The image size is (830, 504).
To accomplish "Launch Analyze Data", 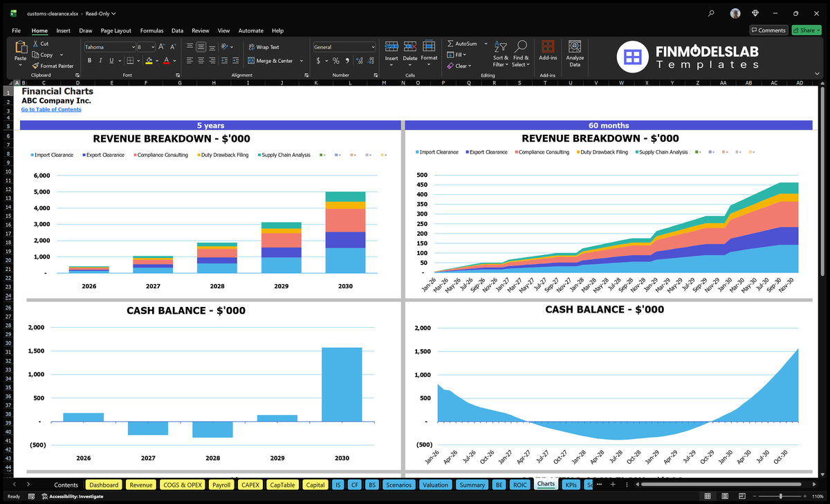I will 575,53.
